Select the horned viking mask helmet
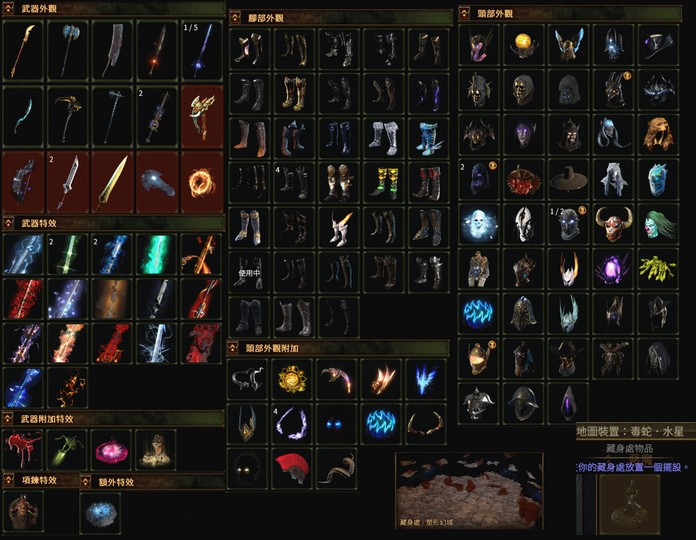696x540 pixels. [613, 224]
